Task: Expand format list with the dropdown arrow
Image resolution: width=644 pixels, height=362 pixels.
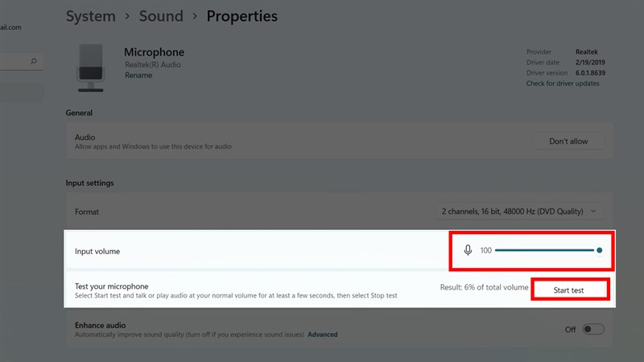Action: coord(593,212)
